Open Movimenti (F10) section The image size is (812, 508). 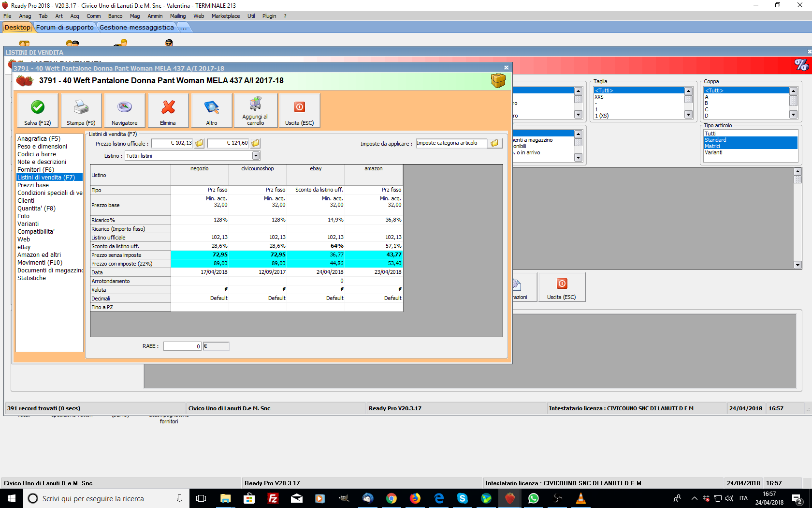(40, 263)
